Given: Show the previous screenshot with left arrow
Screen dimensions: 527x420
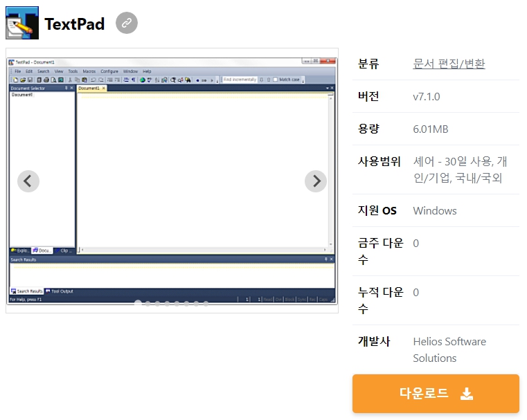Looking at the screenshot, I should [x=28, y=181].
